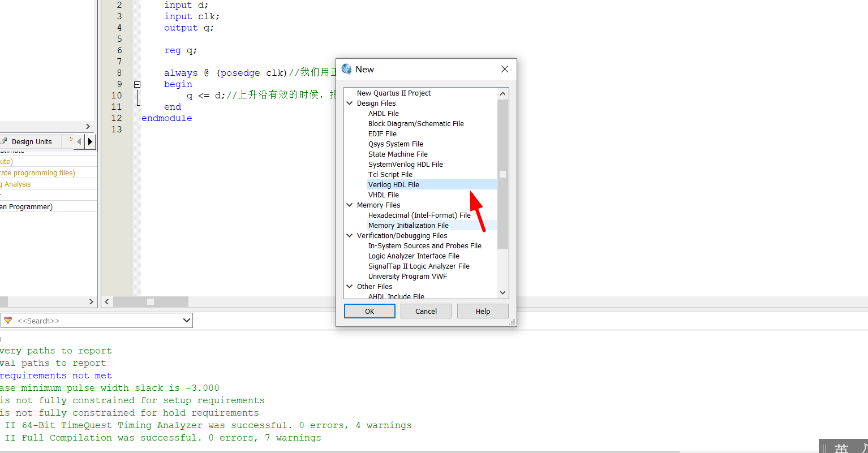
Task: Click the IME language indicator in system tray
Action: [x=841, y=448]
